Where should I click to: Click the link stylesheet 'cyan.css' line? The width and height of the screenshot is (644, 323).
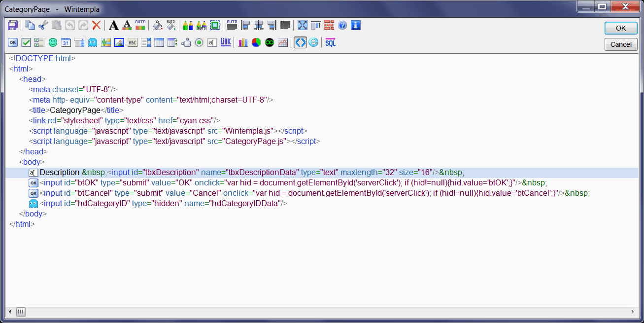click(x=124, y=121)
